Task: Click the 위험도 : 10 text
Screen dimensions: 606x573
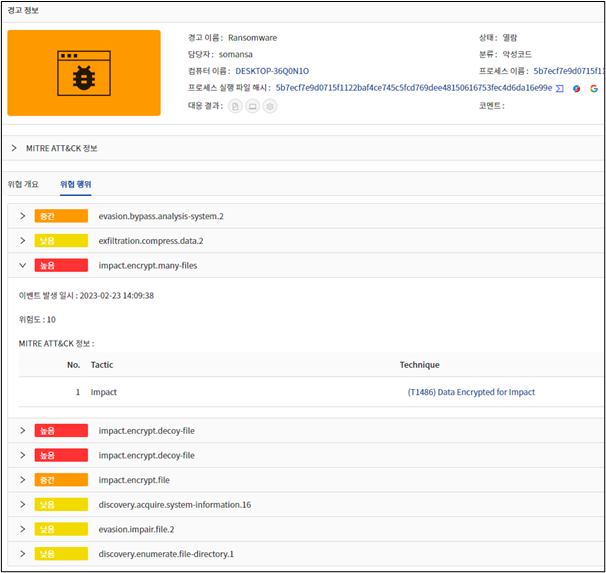Action: coord(37,320)
